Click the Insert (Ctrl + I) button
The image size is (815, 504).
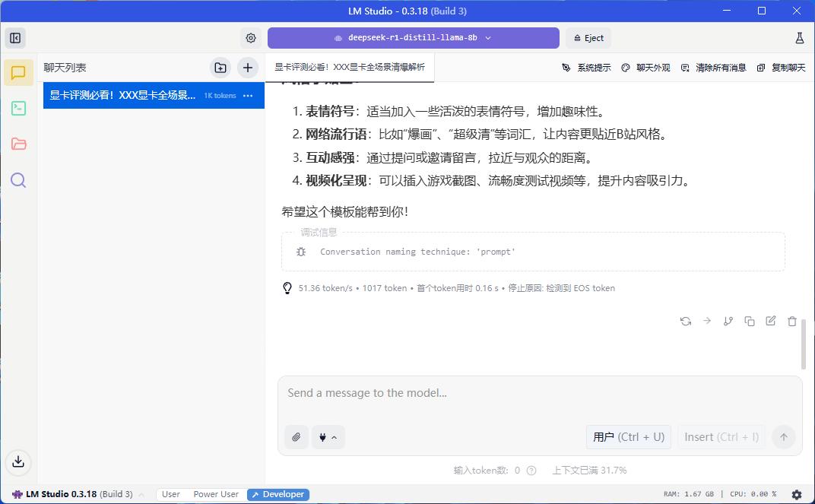pos(721,437)
